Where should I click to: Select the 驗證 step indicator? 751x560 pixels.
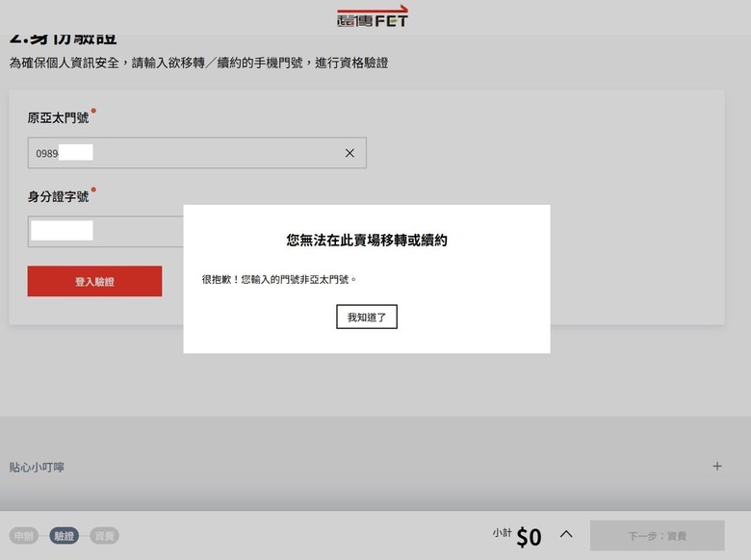pos(64,536)
